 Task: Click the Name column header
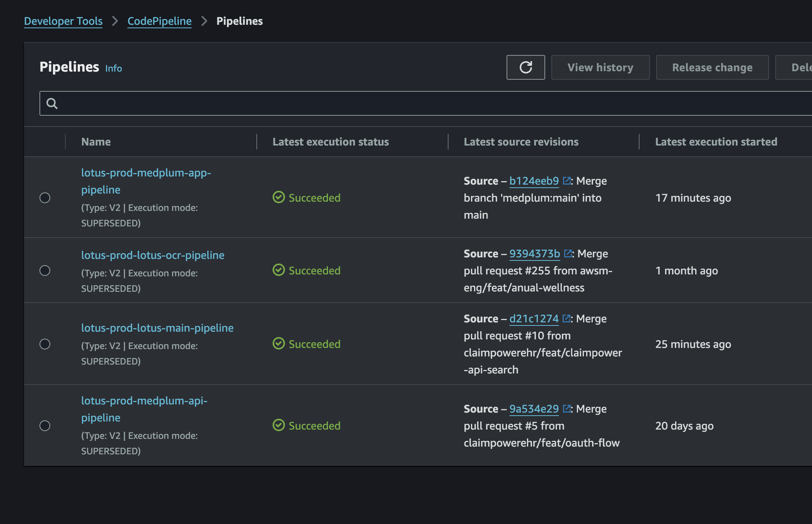coord(96,142)
